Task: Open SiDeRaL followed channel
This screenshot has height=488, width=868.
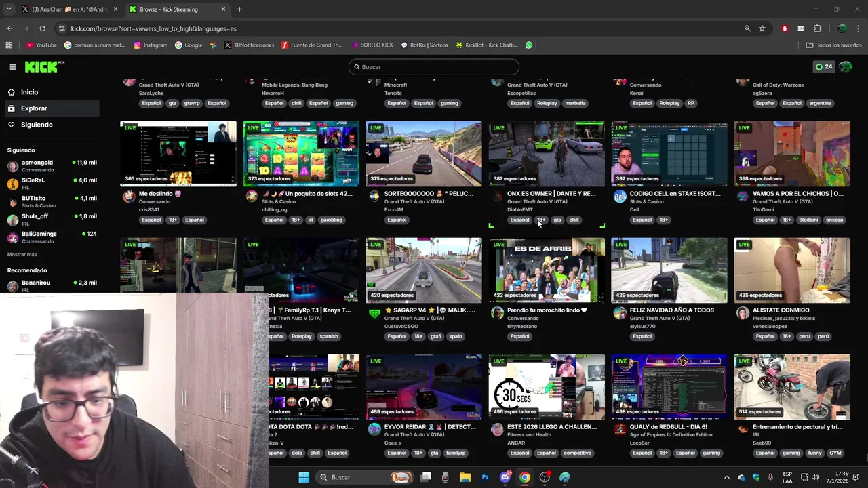Action: 52,184
